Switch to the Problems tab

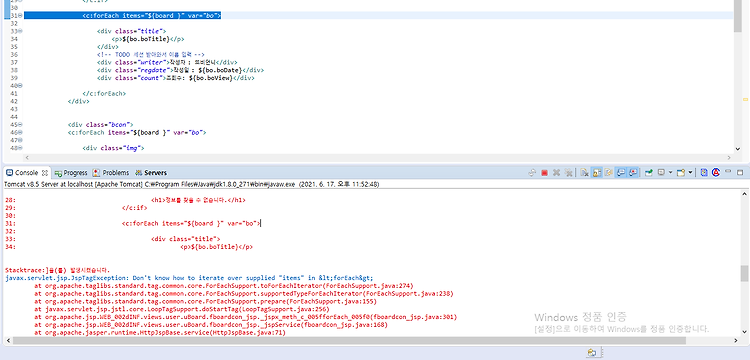tap(111, 173)
